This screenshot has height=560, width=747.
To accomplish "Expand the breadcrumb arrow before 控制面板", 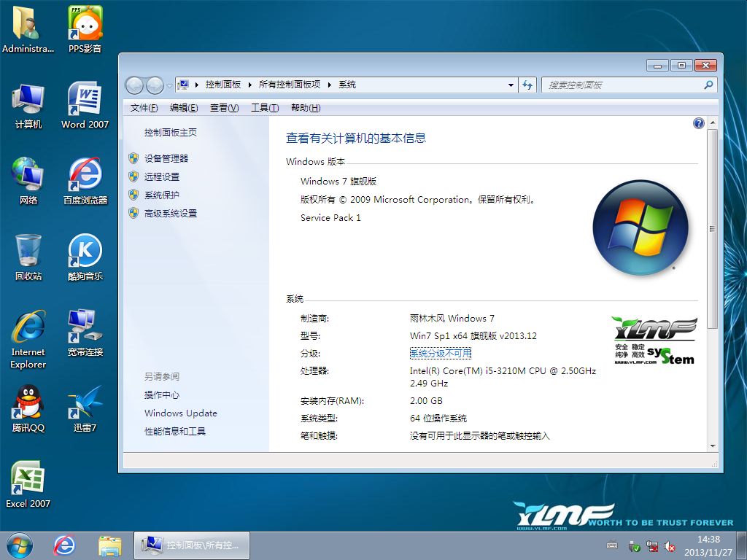I will [x=196, y=85].
